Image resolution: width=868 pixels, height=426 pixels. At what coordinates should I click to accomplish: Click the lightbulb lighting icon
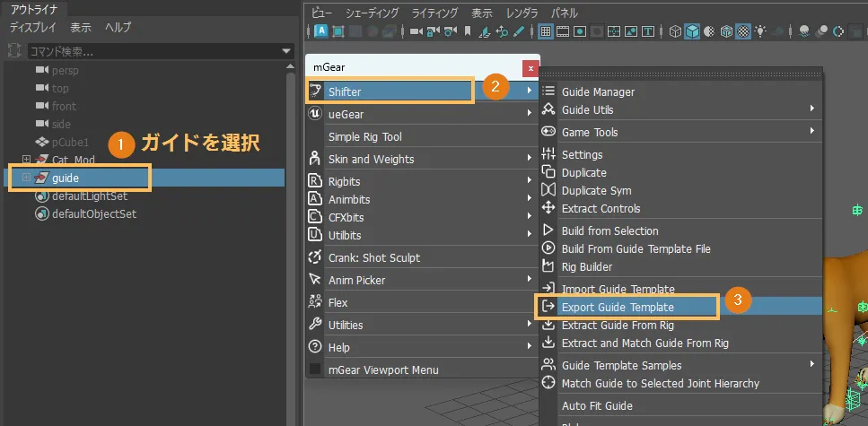761,31
